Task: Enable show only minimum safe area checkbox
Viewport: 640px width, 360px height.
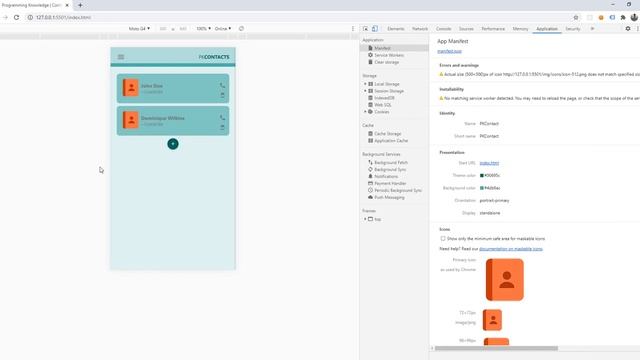Action: tap(443, 238)
